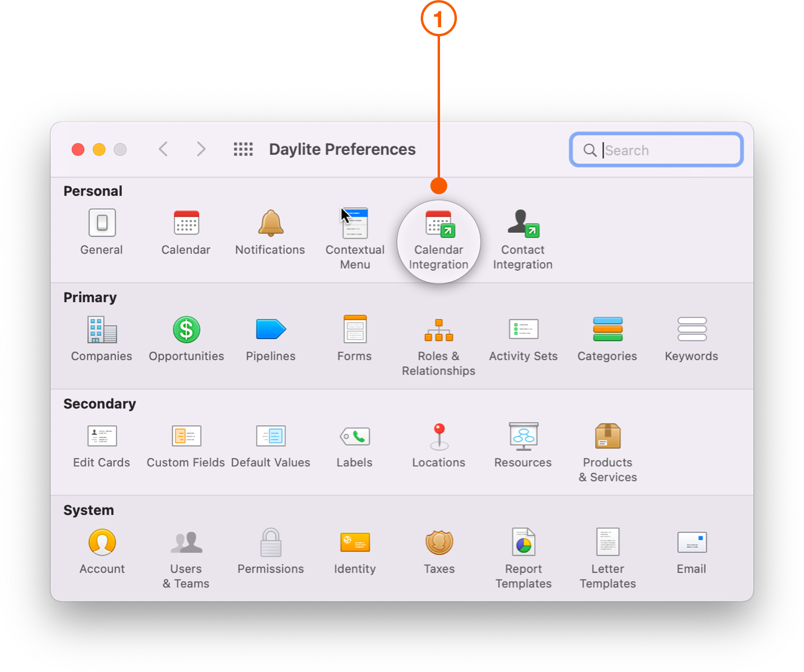Show all preferences grid button
The image size is (804, 672).
tap(243, 149)
